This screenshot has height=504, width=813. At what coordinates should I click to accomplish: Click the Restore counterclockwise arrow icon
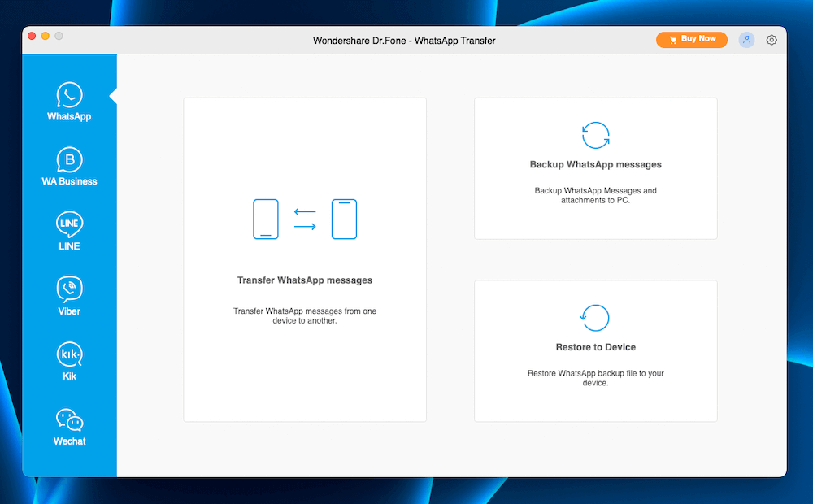click(594, 318)
